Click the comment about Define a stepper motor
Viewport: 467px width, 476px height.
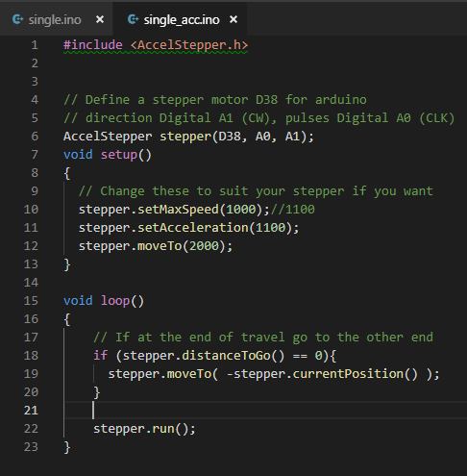coord(215,100)
